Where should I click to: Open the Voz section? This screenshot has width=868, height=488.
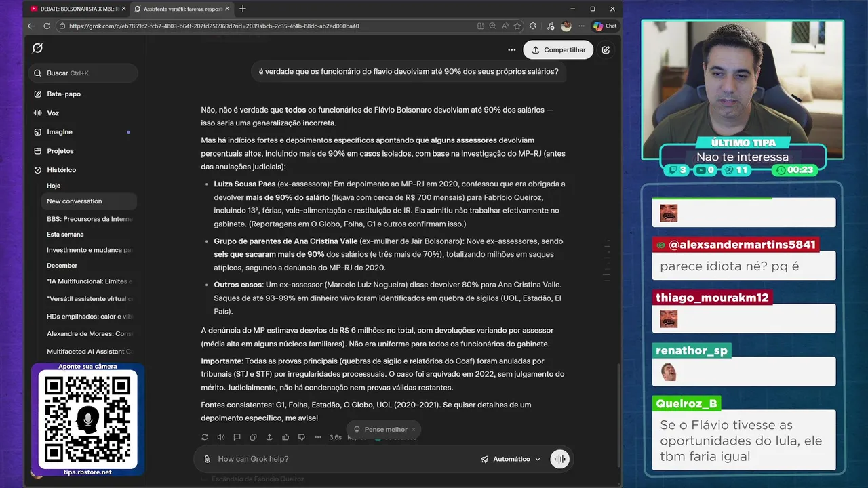click(53, 113)
